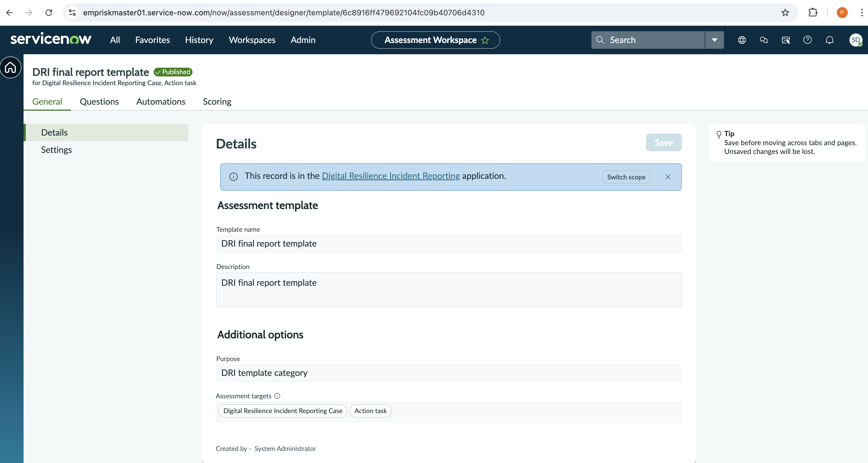Click the Save button
Viewport: 868px width, 463px height.
click(x=663, y=143)
